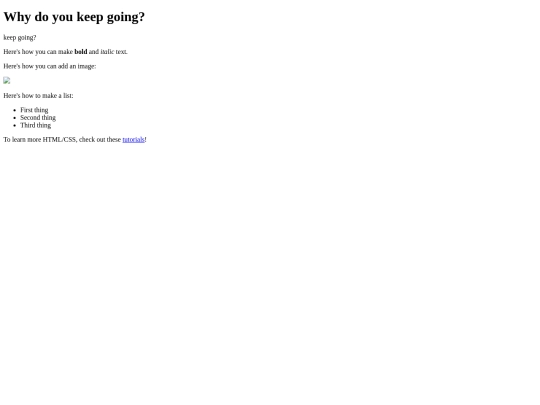Select the 'First thing' list item
The width and height of the screenshot is (540, 405).
(x=34, y=110)
